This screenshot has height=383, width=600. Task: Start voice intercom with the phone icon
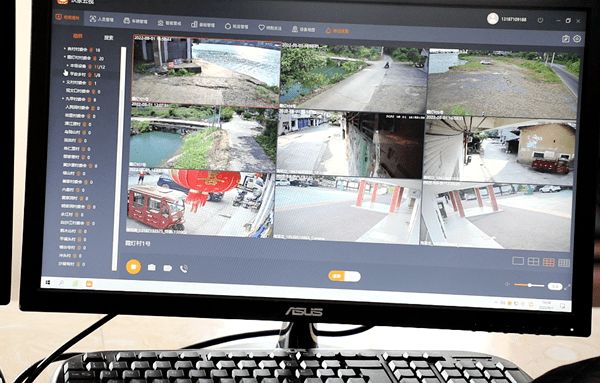pyautogui.click(x=184, y=269)
